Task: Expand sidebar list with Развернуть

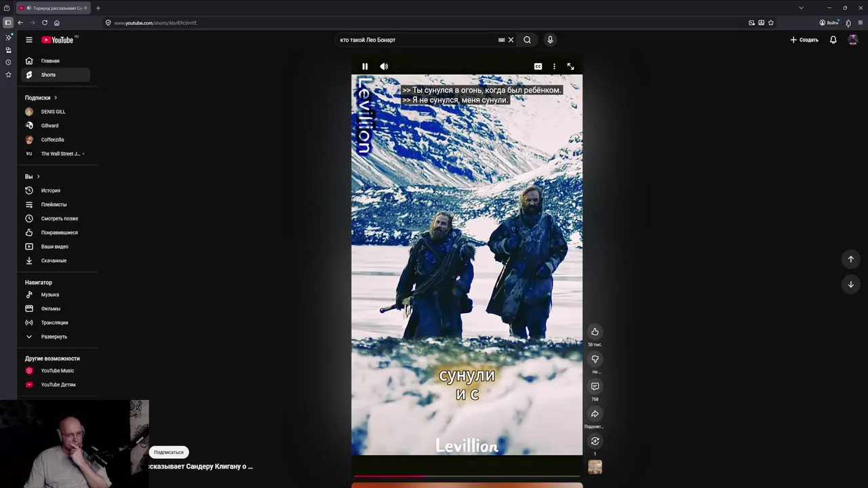Action: pyautogui.click(x=55, y=337)
